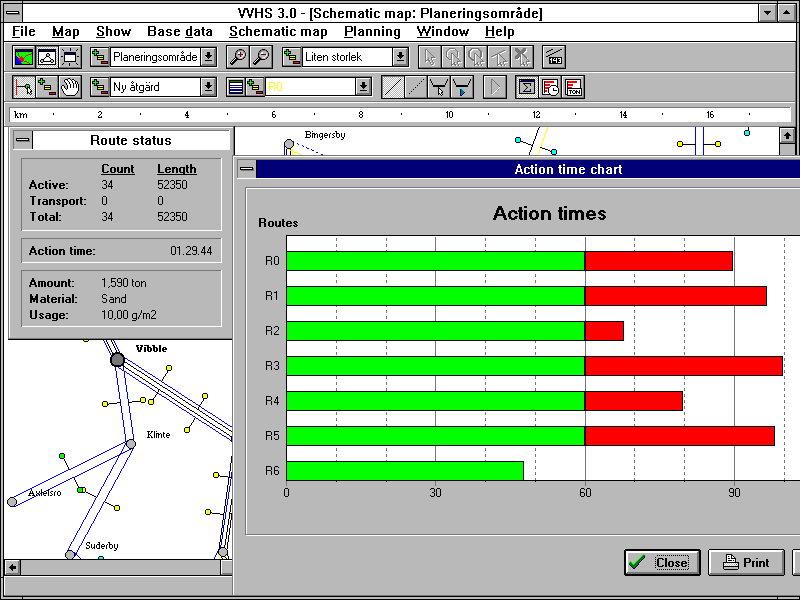Click the Klinte node on the map

tap(131, 444)
